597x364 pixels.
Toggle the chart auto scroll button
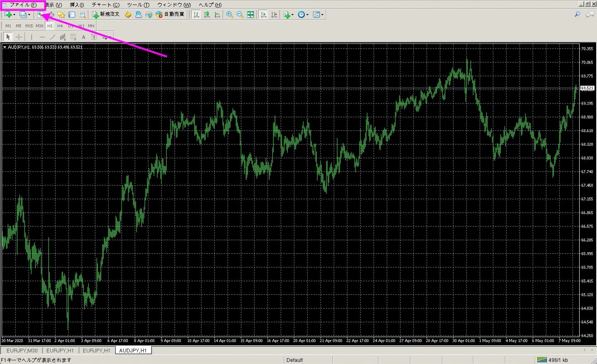tap(263, 14)
